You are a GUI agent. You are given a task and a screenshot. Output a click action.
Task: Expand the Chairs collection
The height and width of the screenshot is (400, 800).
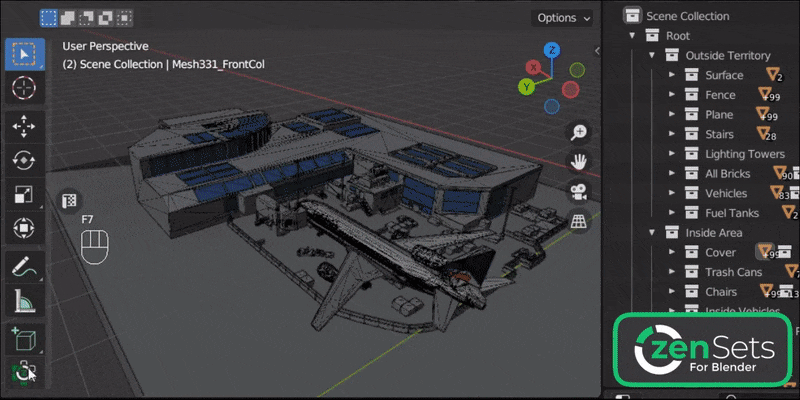[x=672, y=292]
